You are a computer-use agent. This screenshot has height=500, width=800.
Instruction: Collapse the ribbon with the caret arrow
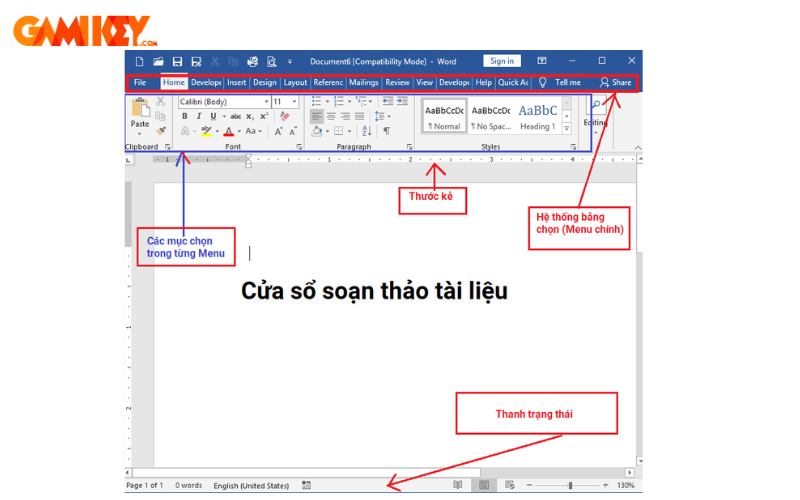coord(638,147)
